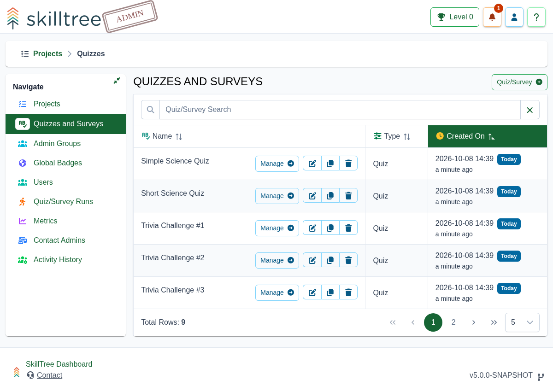Open Admin Groups in the sidebar
Viewport: 553px width, 392px height.
pos(65,144)
